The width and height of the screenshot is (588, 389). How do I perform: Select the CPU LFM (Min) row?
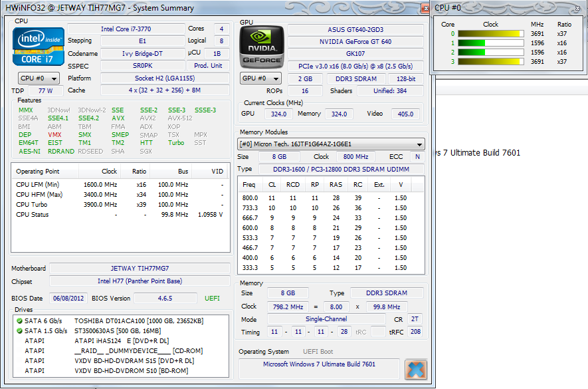click(x=120, y=185)
